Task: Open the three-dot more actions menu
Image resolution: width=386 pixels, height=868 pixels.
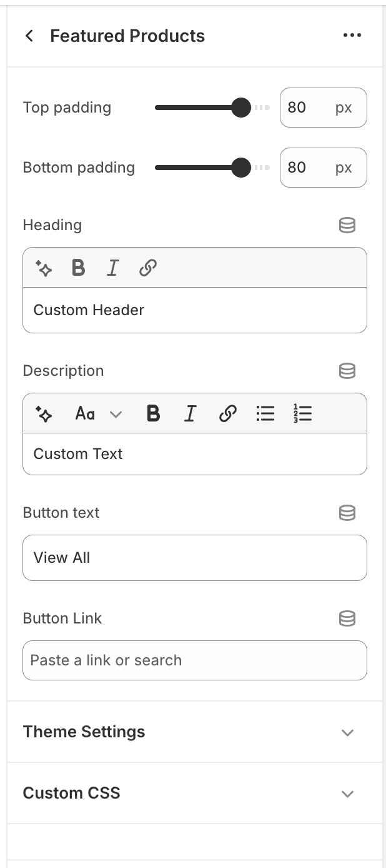Action: point(352,36)
